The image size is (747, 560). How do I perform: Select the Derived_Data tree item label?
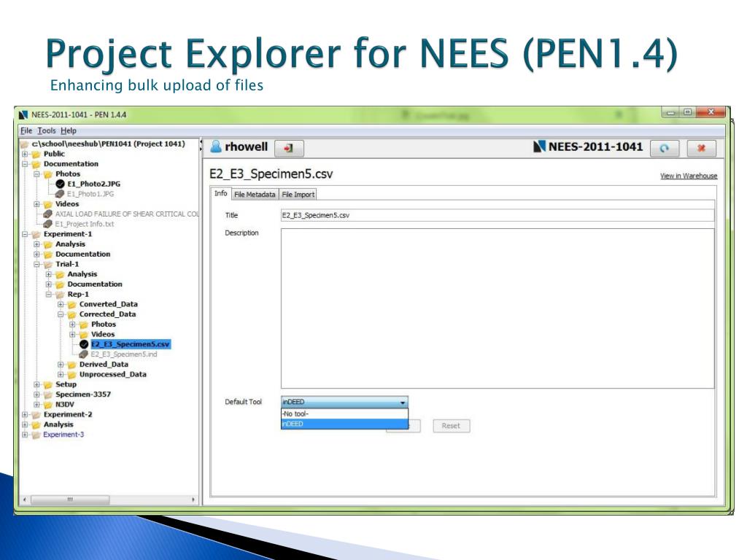pyautogui.click(x=104, y=365)
